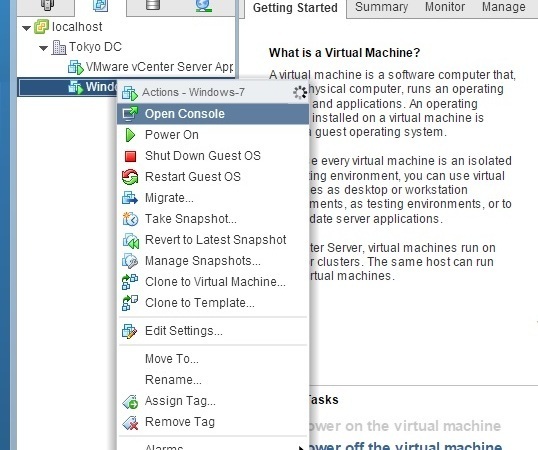The image size is (538, 450).
Task: Open Manage Snapshots... entry
Action: [213, 261]
